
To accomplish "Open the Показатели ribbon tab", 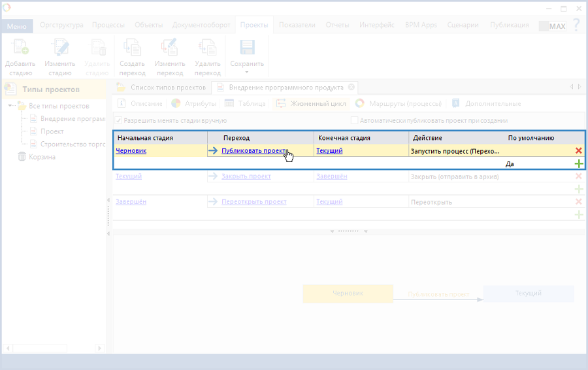I will pyautogui.click(x=297, y=25).
